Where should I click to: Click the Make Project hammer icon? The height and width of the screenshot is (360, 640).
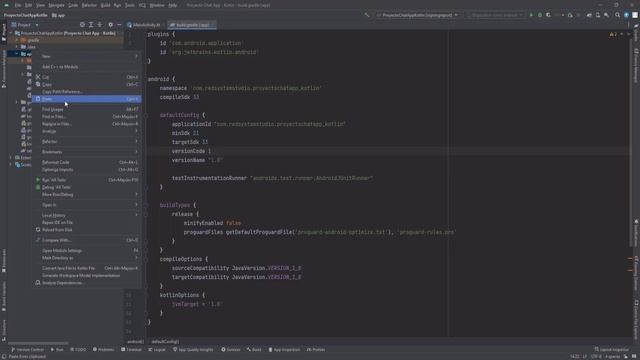[367, 15]
